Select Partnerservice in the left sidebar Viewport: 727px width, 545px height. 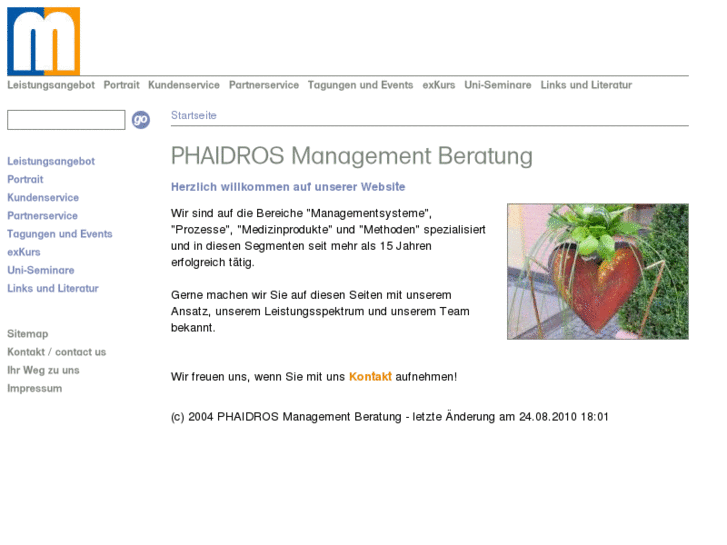coord(43,215)
